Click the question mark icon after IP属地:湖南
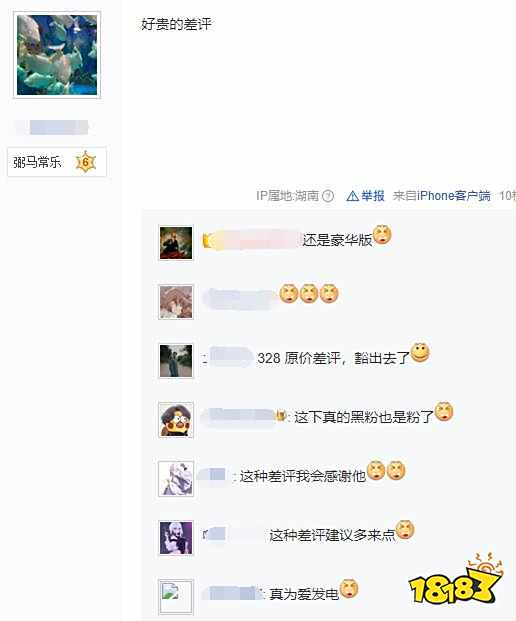Screen dimensions: 516x621 click(x=328, y=196)
